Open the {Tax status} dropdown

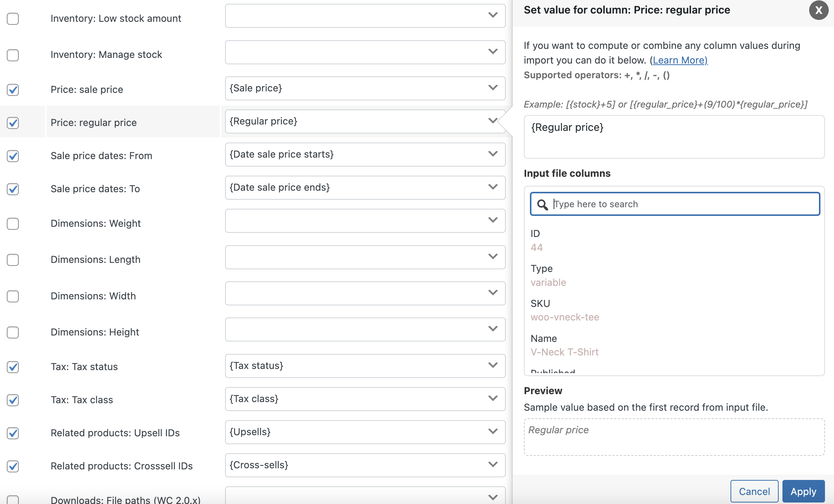pyautogui.click(x=365, y=366)
